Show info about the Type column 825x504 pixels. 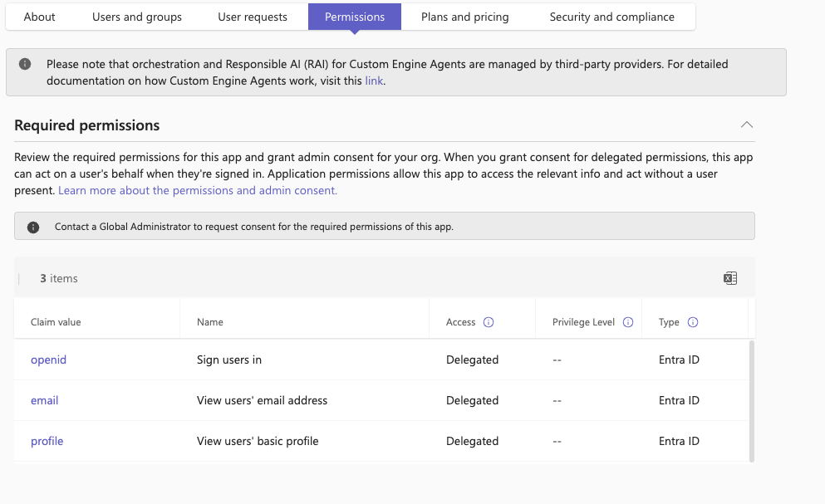pyautogui.click(x=692, y=322)
